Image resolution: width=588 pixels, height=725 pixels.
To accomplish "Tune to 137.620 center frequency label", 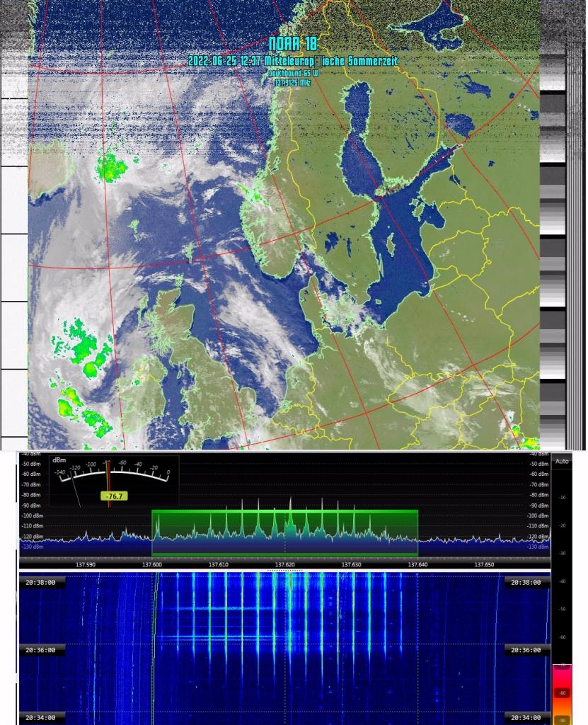I will (285, 564).
